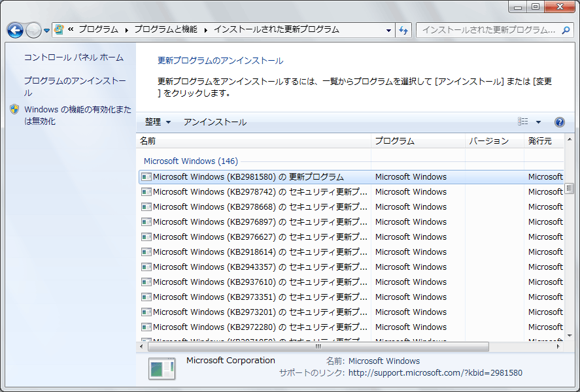Image resolution: width=580 pixels, height=392 pixels.
Task: Select the KB2972280 security update row
Action: (351, 327)
